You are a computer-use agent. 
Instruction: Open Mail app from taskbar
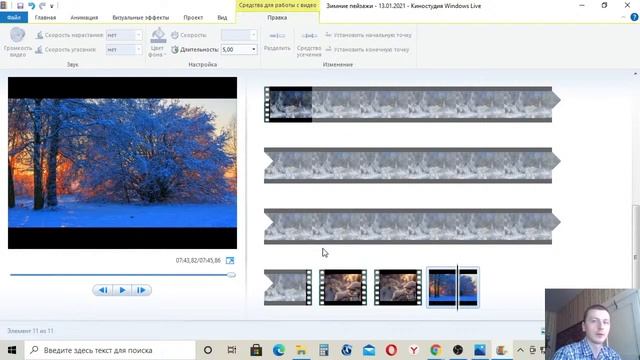tap(369, 350)
